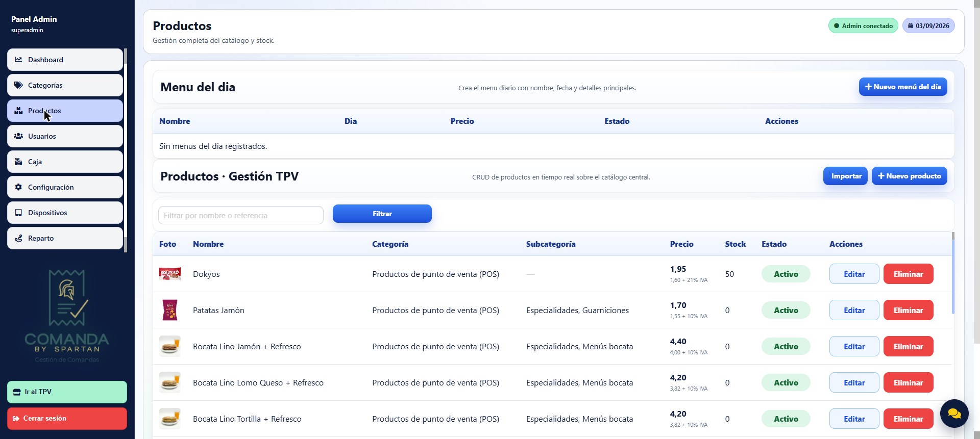Delete Bocata Lino Lomo Queso + Refresco
The height and width of the screenshot is (439, 980).
908,382
